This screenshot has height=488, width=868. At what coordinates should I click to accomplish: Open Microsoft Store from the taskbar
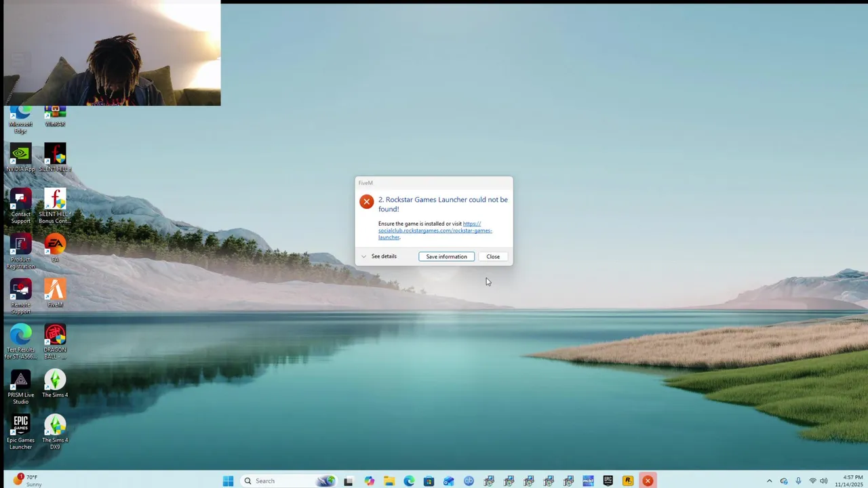429,481
